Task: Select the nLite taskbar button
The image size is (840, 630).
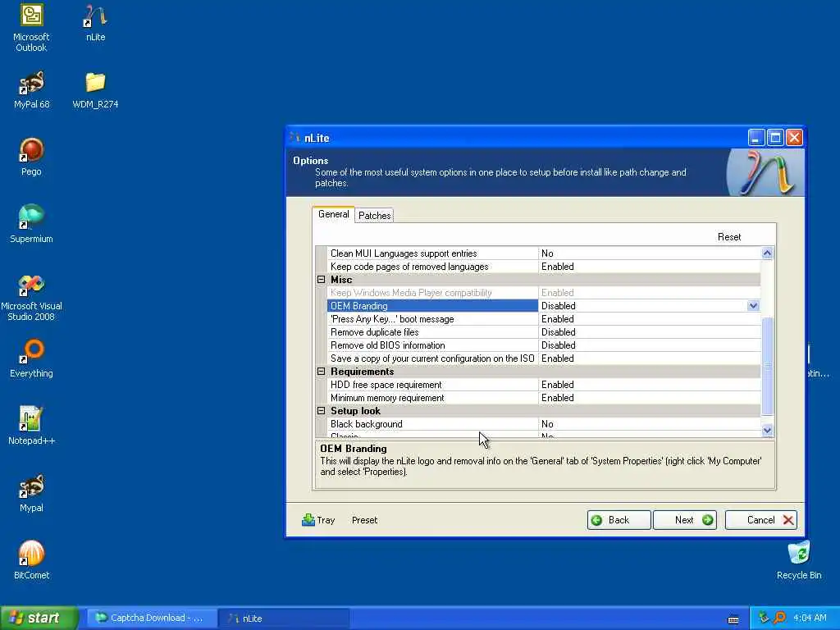Action: coord(284,618)
